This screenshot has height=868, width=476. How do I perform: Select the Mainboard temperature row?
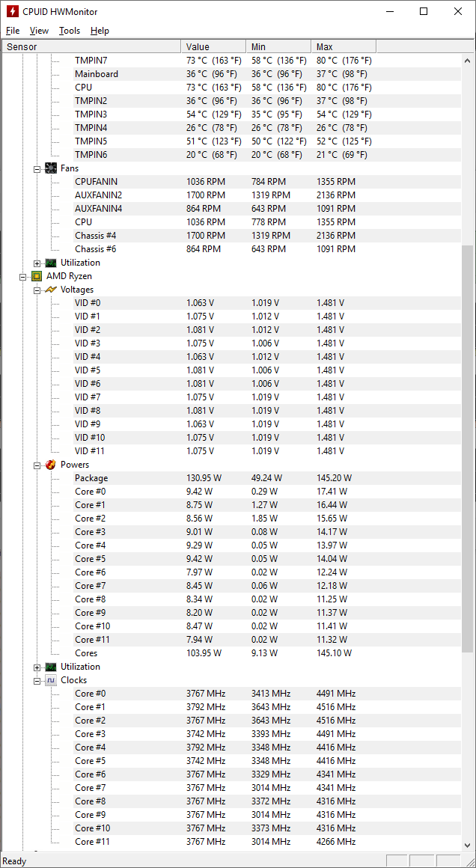(266, 73)
